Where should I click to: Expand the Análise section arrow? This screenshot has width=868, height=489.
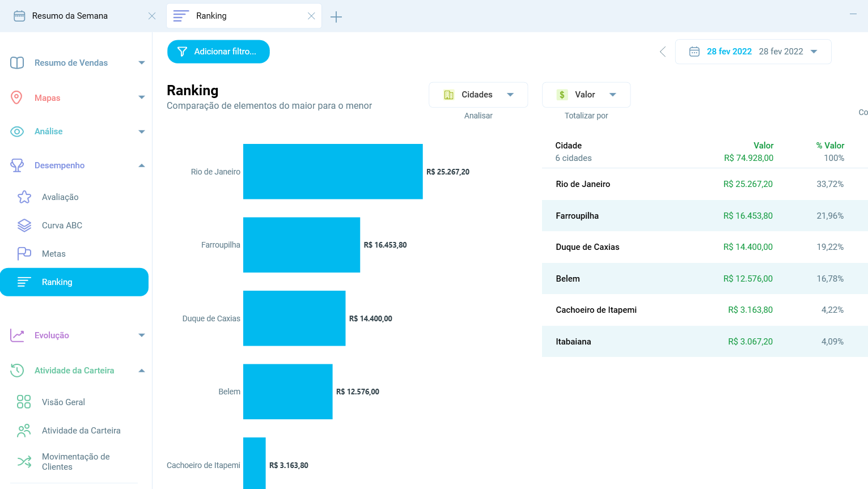click(142, 131)
